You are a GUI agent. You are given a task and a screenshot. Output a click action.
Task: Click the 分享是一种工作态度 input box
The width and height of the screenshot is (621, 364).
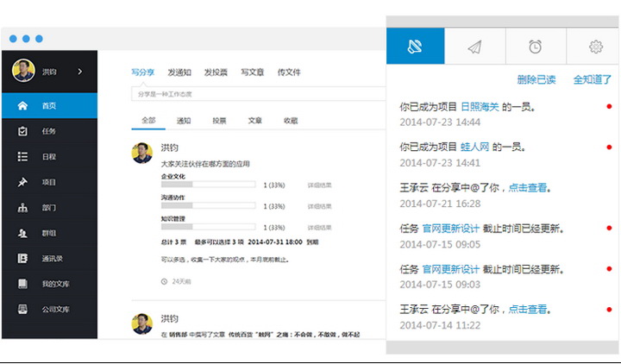[x=259, y=94]
